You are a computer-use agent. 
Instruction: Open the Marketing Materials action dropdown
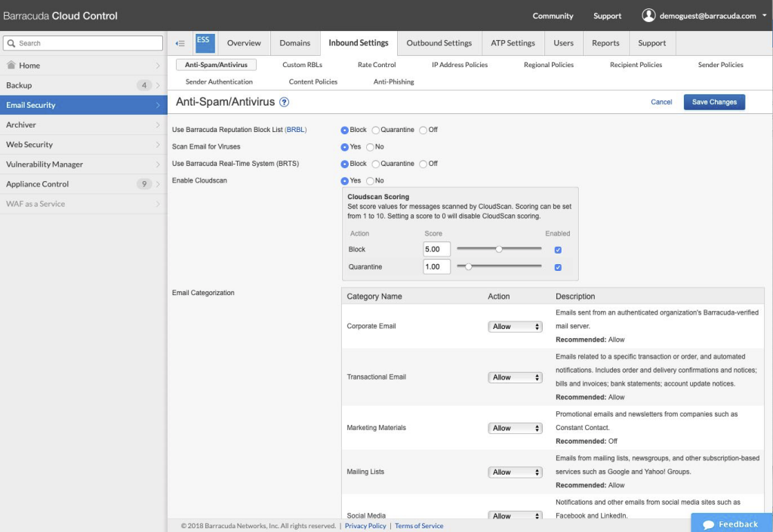click(515, 428)
